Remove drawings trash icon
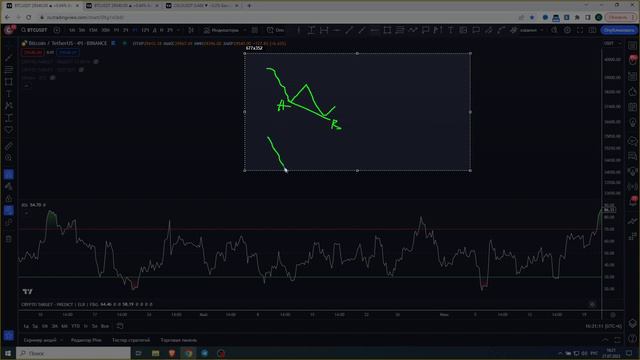Image resolution: width=640 pixels, height=360 pixels. [x=9, y=239]
